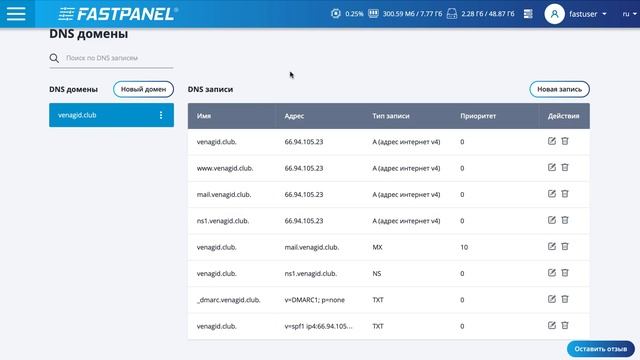640x360 pixels.
Task: Edit the MX record
Action: pyautogui.click(x=551, y=247)
